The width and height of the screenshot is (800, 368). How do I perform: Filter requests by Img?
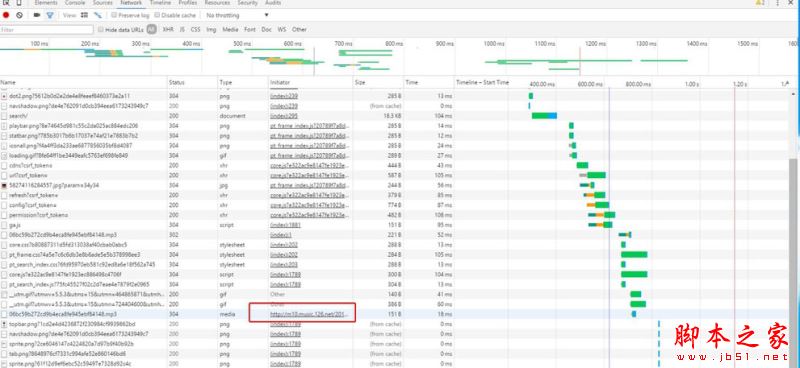[x=211, y=30]
